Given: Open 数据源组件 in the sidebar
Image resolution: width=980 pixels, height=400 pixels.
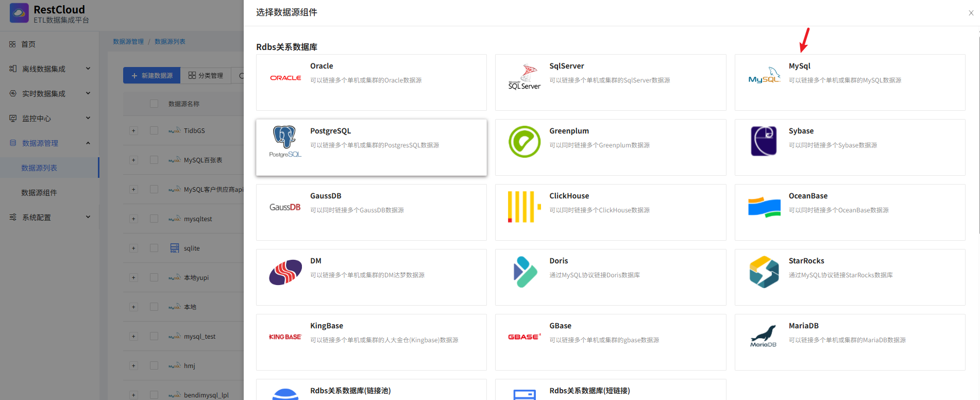Looking at the screenshot, I should tap(39, 193).
